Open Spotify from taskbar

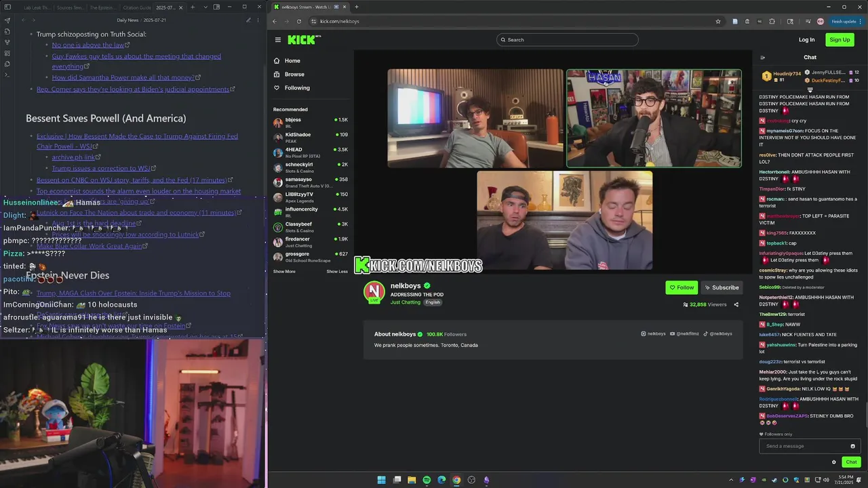point(427,480)
